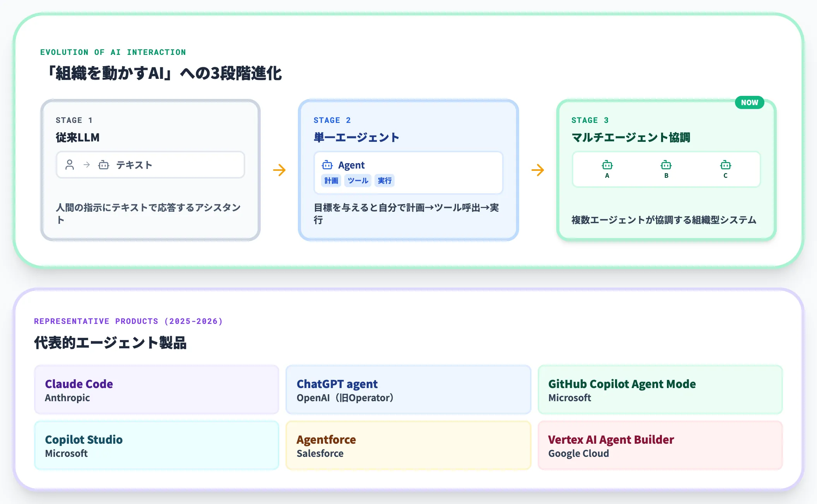Open the GitHub Copilot Agent Mode card
817x504 pixels.
coord(660,390)
